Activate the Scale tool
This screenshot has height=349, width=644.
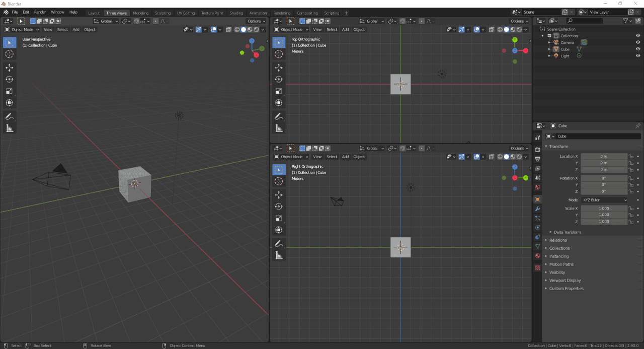click(x=9, y=91)
